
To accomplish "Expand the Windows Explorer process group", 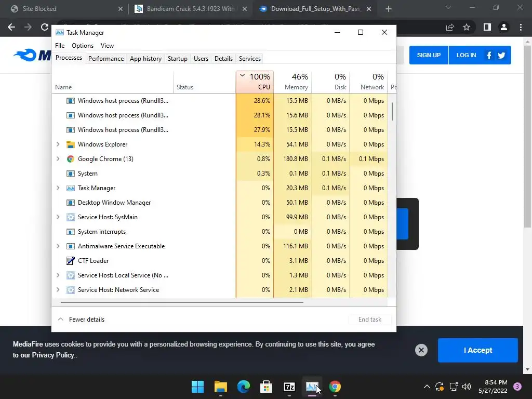I will [58, 144].
